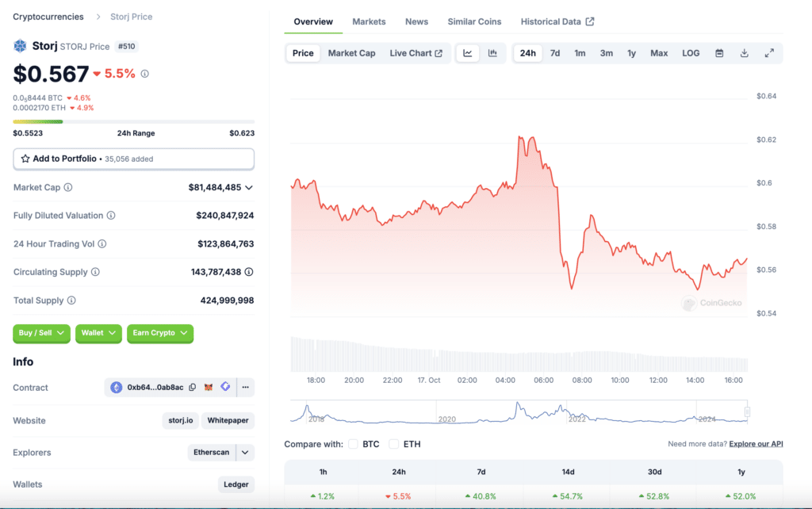Show Fully Diluted Valuation info icon
The height and width of the screenshot is (509, 812).
click(x=111, y=216)
